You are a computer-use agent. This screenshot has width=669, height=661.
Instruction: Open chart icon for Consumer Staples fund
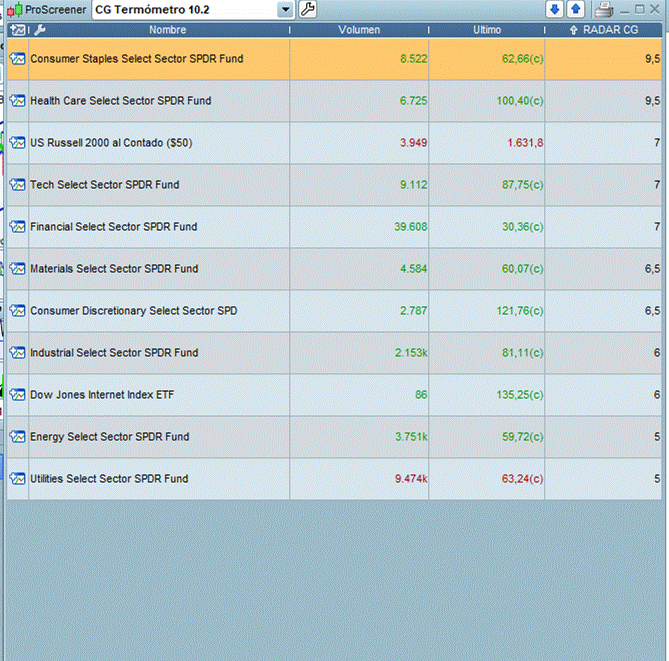[17, 59]
